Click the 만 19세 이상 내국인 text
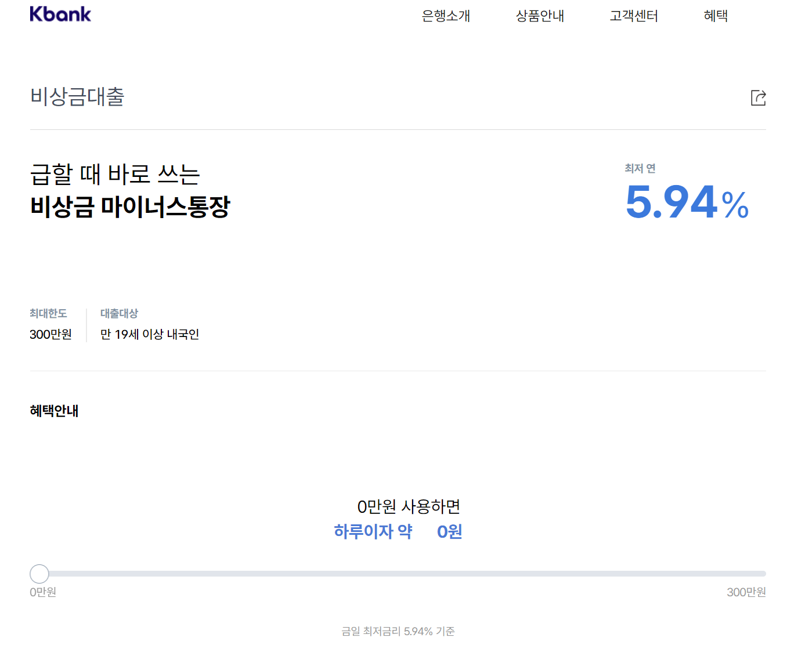Viewport: 812px width, 663px height. 150,334
